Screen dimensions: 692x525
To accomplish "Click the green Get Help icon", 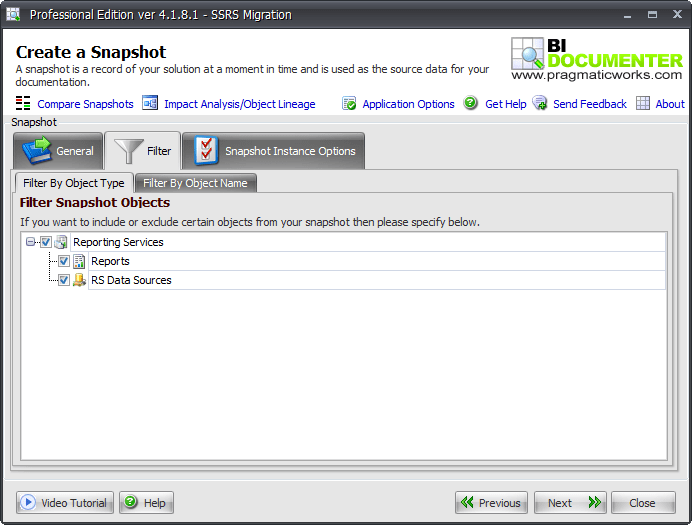I will (x=471, y=103).
